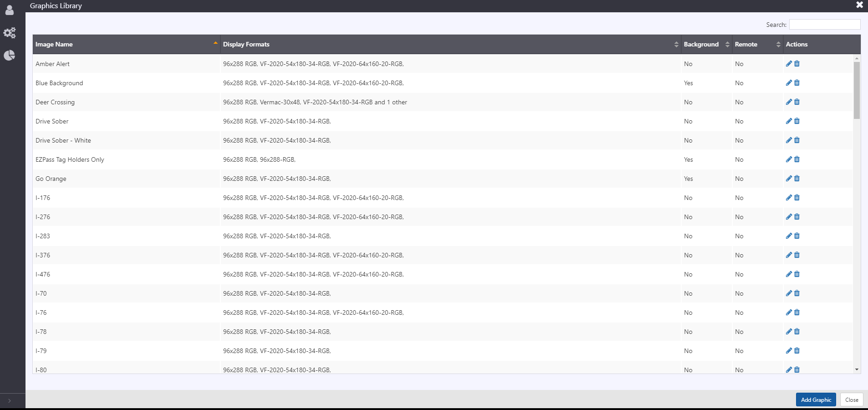Screen dimensions: 868x410
Task: Delete the I-76 graphic
Action: [x=797, y=313]
